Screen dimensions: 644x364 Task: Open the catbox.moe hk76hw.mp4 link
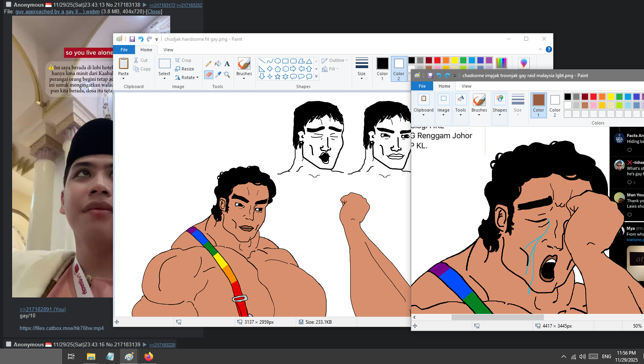click(x=62, y=328)
